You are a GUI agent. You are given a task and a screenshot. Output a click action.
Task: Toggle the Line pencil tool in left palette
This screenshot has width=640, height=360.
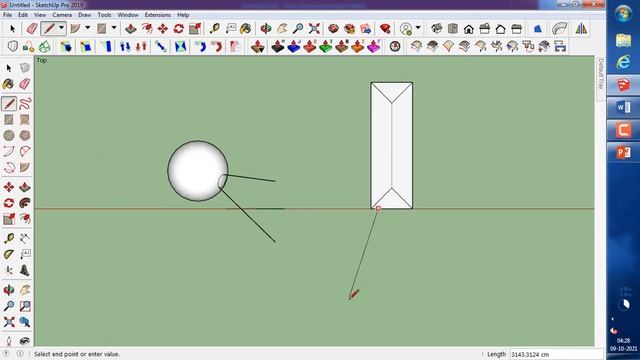[x=9, y=104]
